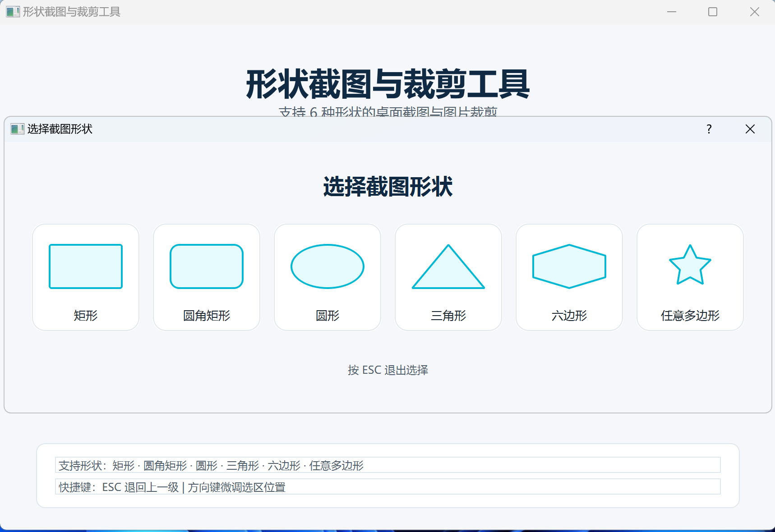Click the 按 ESC 退出选择 hint text
The image size is (775, 532).
tap(388, 370)
